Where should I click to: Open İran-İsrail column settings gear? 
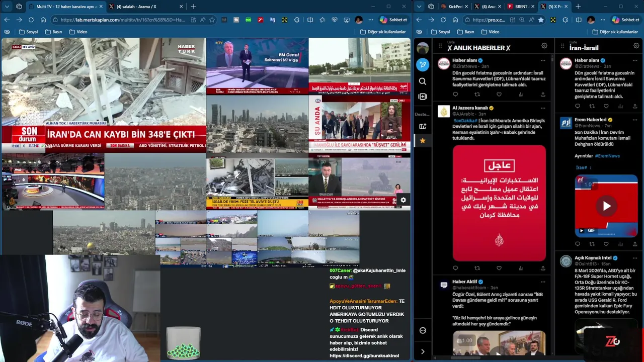coord(636,46)
